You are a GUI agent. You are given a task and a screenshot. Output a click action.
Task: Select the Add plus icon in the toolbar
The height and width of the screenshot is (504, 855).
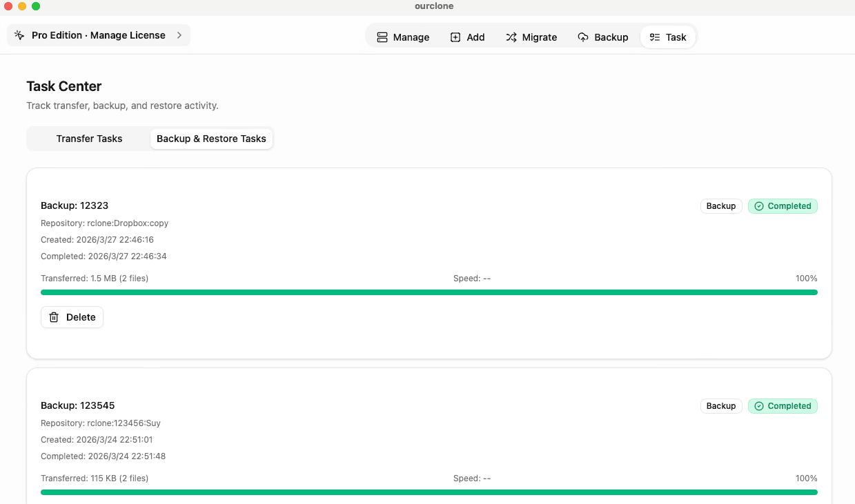456,37
